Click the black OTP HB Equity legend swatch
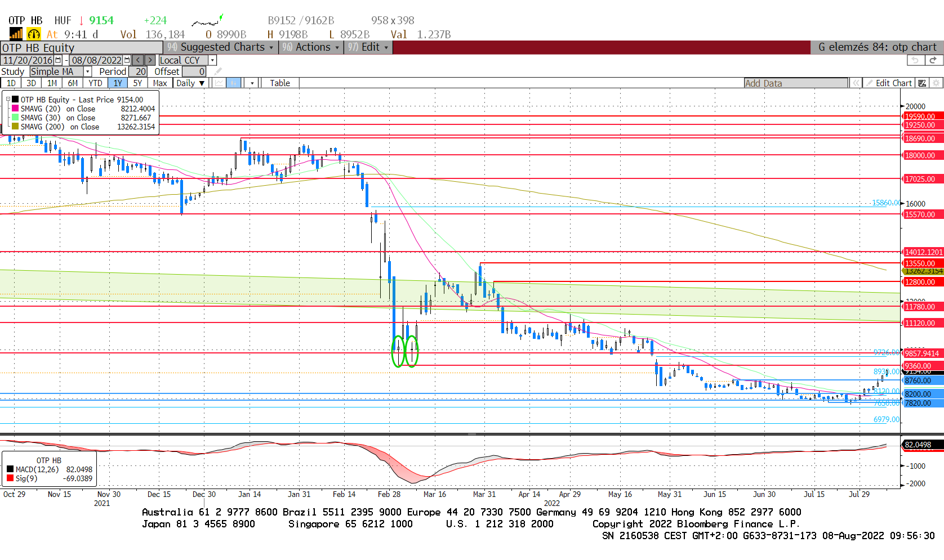The height and width of the screenshot is (560, 944). (15, 100)
